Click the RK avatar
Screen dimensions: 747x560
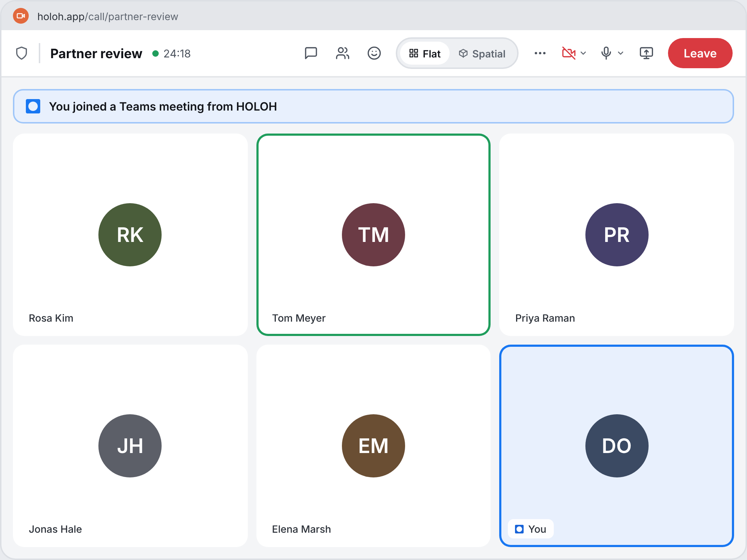(130, 235)
